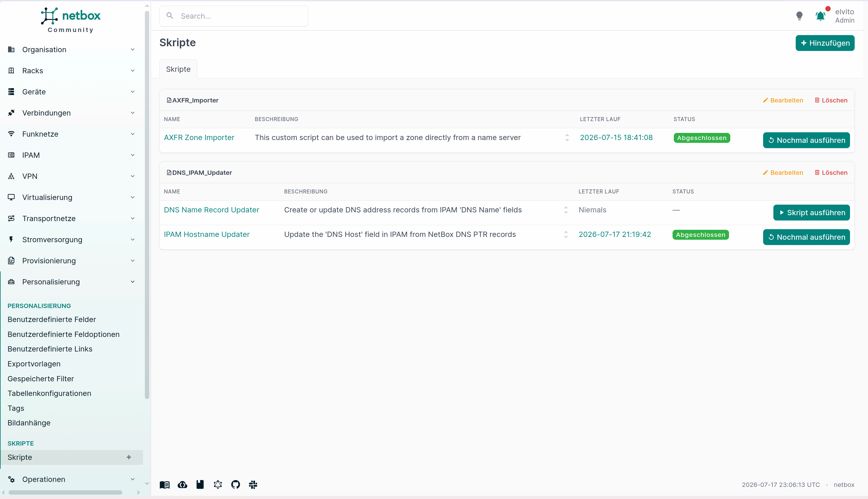
Task: Open Benutzerdefinierte Felder in sidebar
Action: coord(52,320)
